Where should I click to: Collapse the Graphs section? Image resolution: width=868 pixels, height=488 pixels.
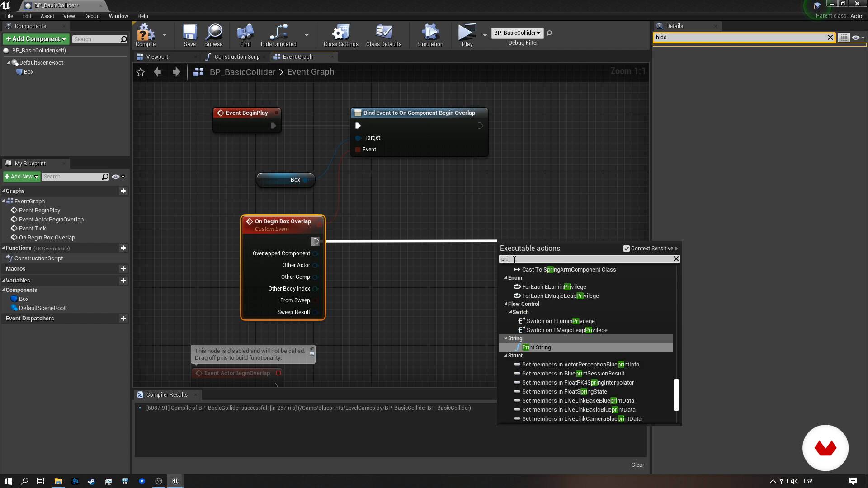(x=4, y=191)
